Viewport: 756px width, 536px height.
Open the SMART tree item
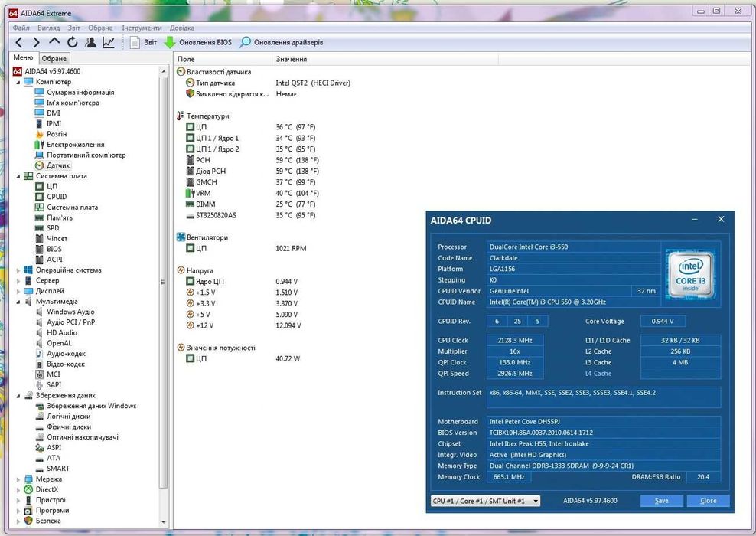(53, 469)
